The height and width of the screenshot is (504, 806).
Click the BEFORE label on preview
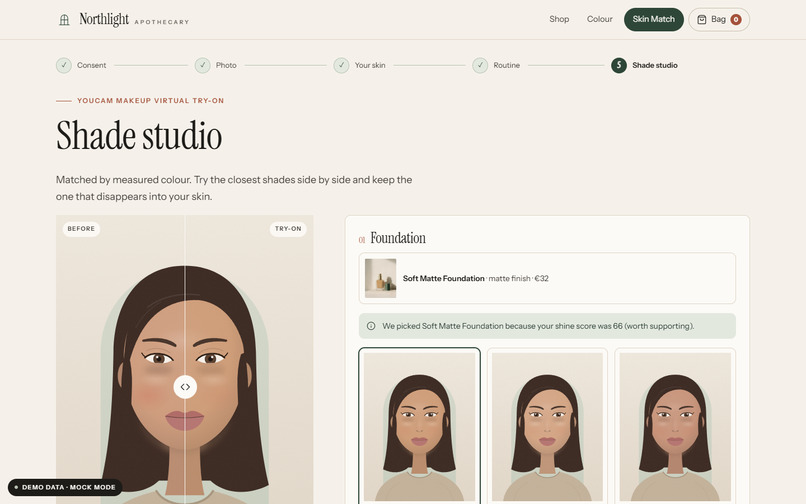(x=81, y=229)
